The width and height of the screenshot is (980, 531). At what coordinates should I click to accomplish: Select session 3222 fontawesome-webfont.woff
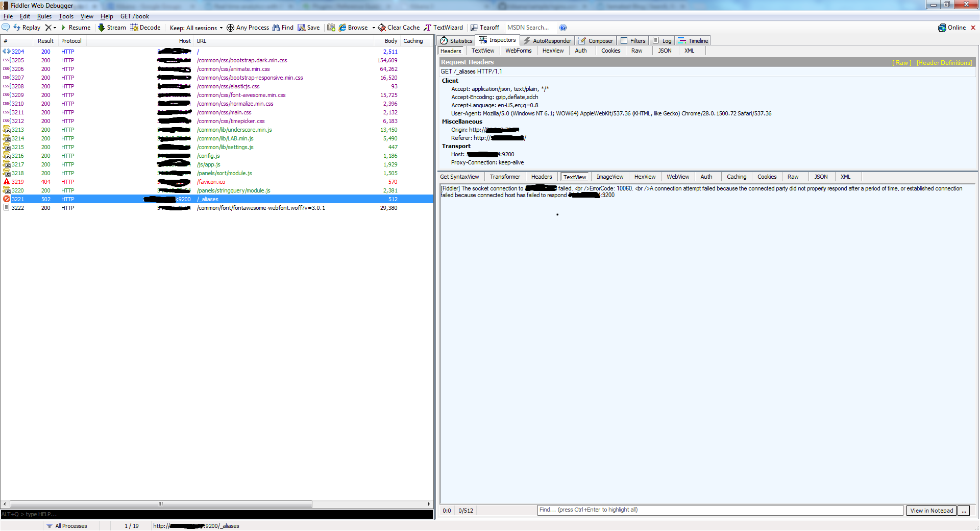tap(217, 208)
